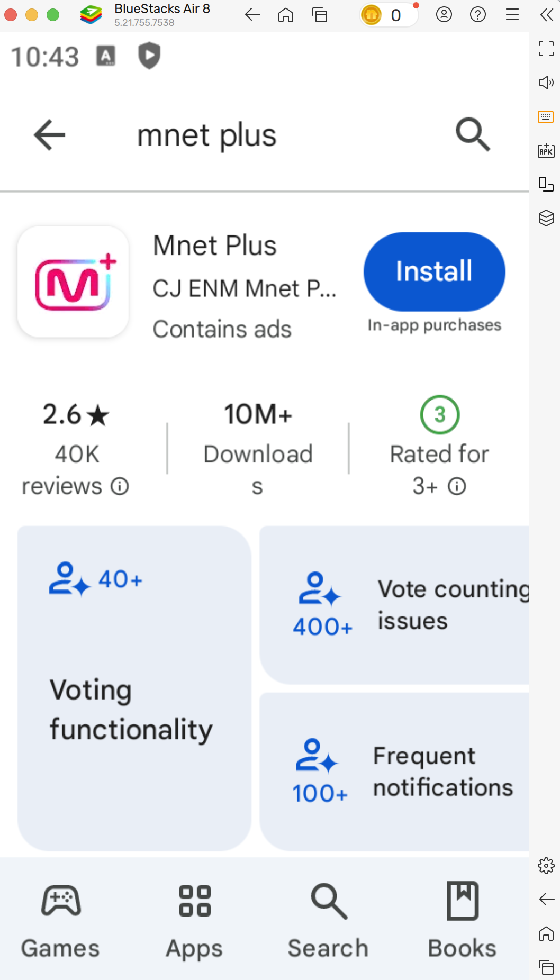Switch to the Apps tab
The width and height of the screenshot is (560, 980).
coord(194,920)
